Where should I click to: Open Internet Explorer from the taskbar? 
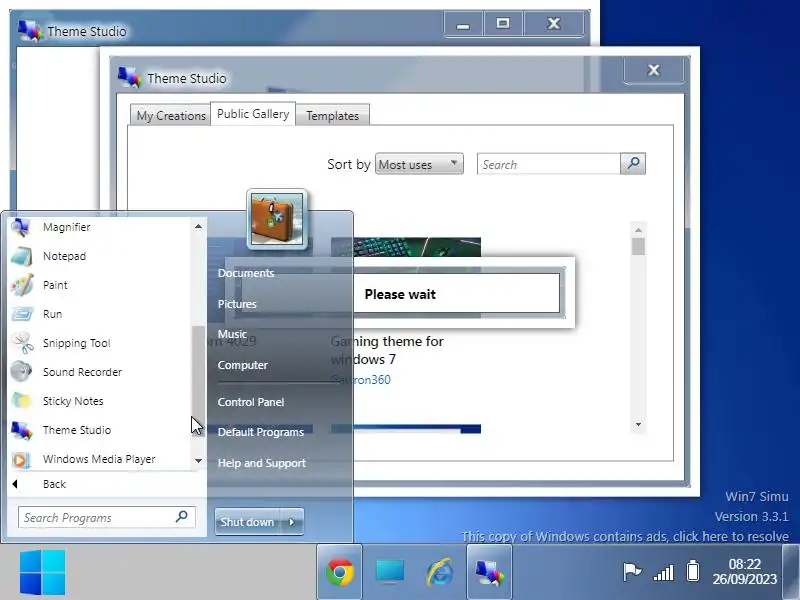pyautogui.click(x=439, y=571)
